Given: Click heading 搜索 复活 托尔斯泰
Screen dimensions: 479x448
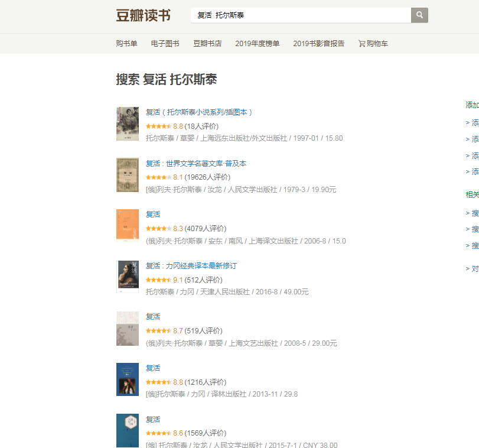Looking at the screenshot, I should coord(167,79).
